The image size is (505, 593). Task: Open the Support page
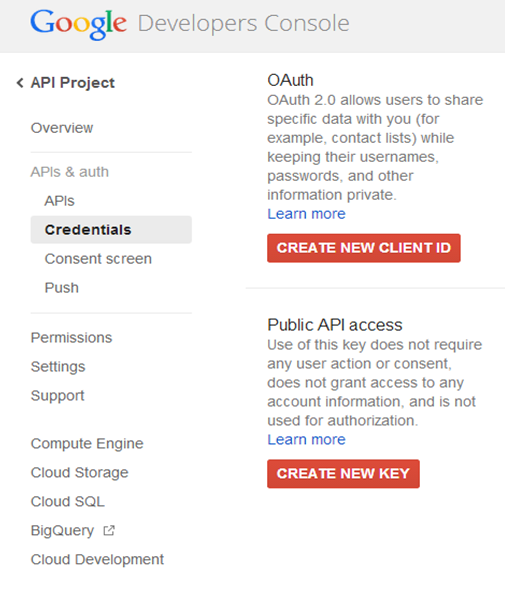57,396
